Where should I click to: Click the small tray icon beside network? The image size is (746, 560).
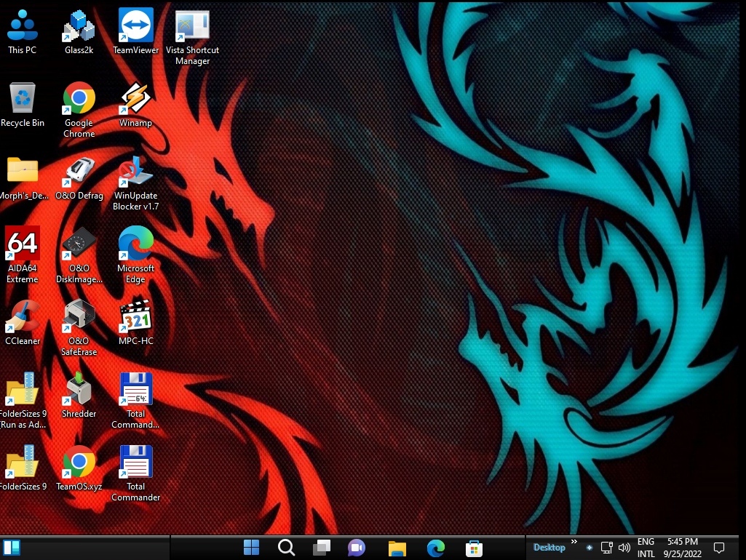[x=589, y=548]
